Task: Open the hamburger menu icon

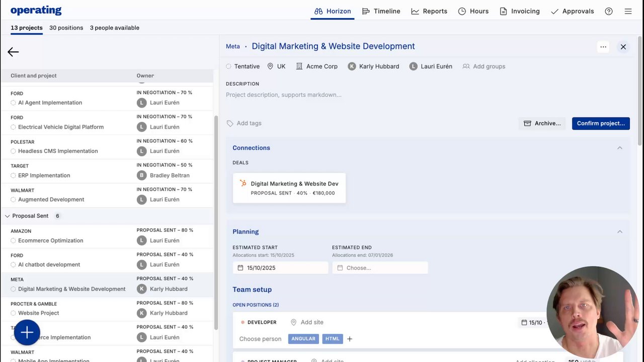Action: (628, 11)
